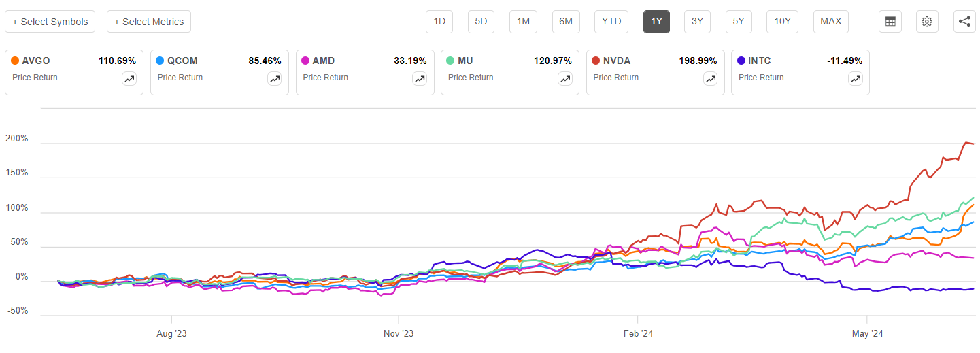Open chart settings gear icon
Image resolution: width=980 pixels, height=353 pixels.
[926, 22]
